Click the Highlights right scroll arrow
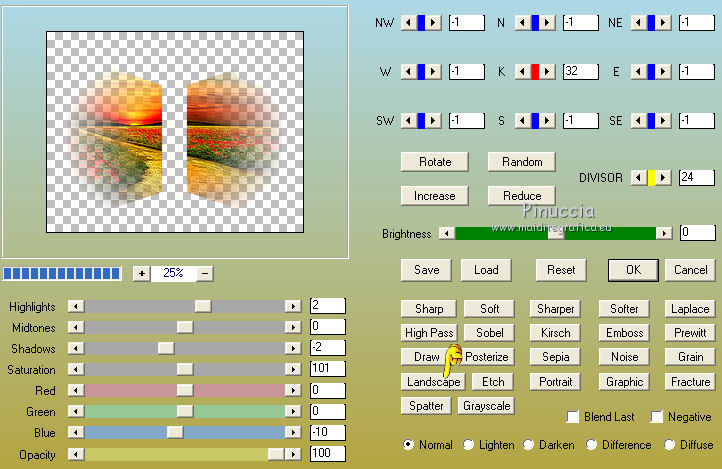The image size is (722, 469). (293, 306)
